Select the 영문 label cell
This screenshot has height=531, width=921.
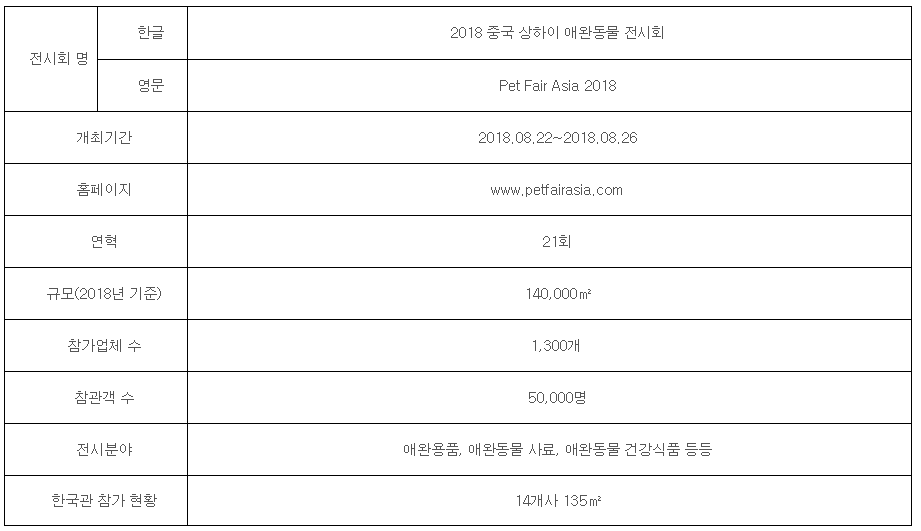(143, 86)
